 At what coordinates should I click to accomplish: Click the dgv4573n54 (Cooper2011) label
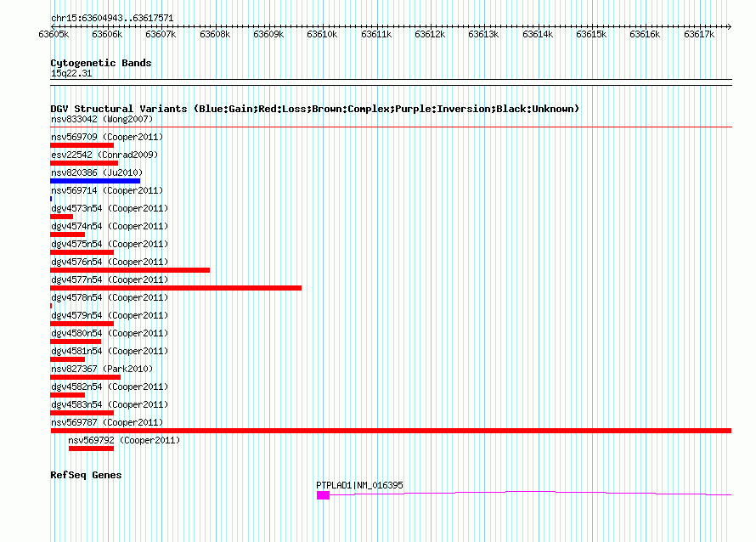[110, 208]
